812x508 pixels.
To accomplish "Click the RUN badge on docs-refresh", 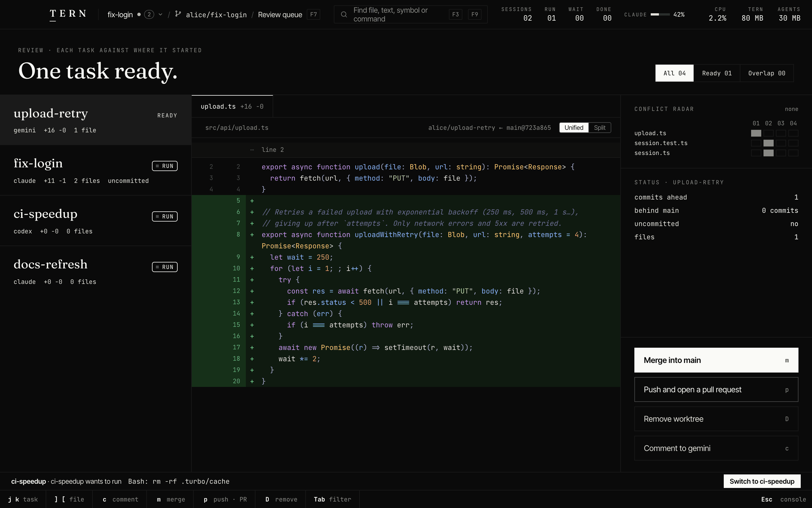I will pyautogui.click(x=165, y=267).
